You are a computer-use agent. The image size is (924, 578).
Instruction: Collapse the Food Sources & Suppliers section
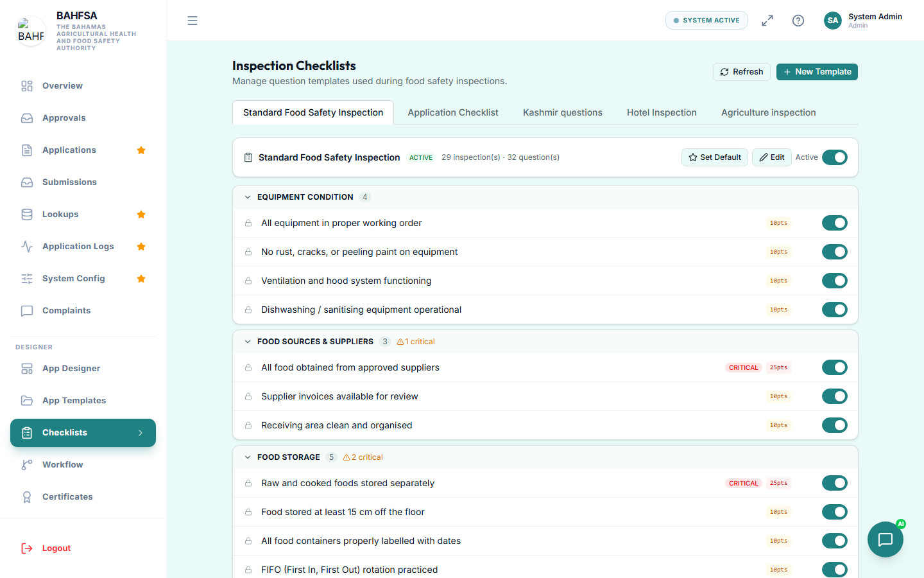[x=248, y=342]
